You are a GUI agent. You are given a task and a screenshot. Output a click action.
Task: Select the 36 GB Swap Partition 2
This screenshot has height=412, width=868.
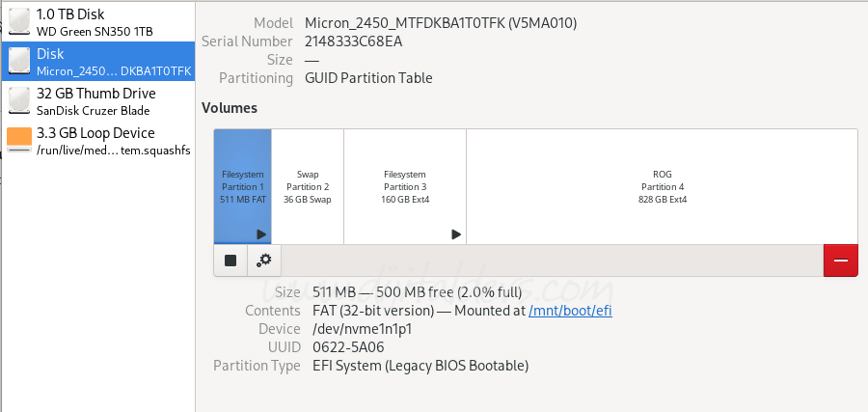[308, 186]
